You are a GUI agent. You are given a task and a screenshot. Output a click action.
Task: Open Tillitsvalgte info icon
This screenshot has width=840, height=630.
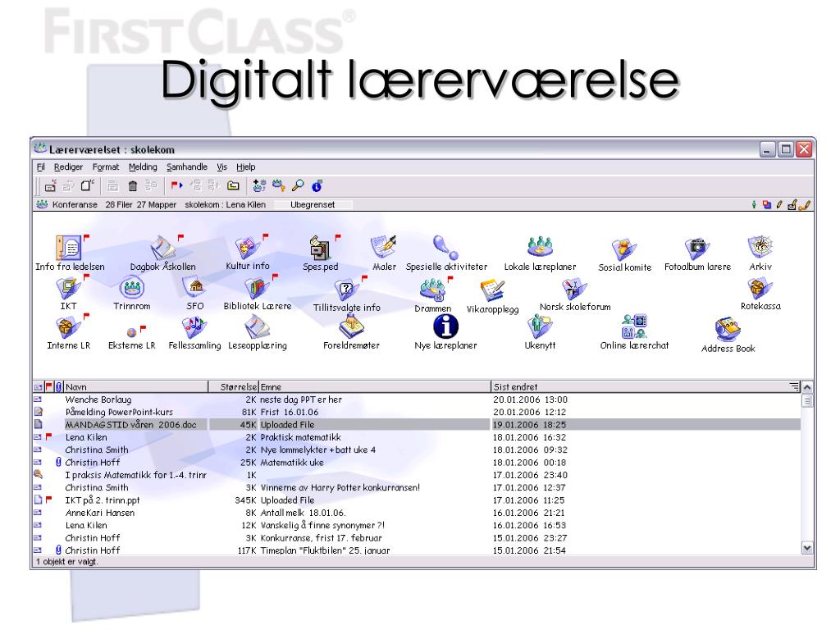tap(347, 290)
